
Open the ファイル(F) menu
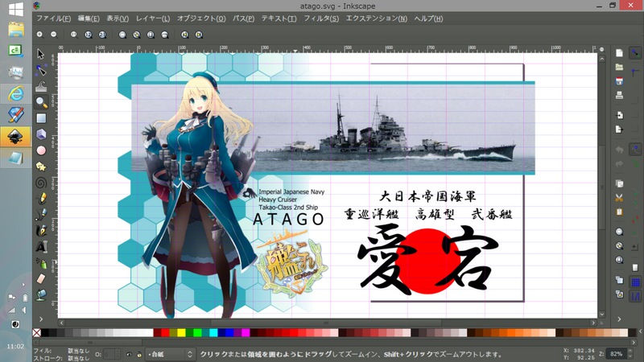point(53,19)
